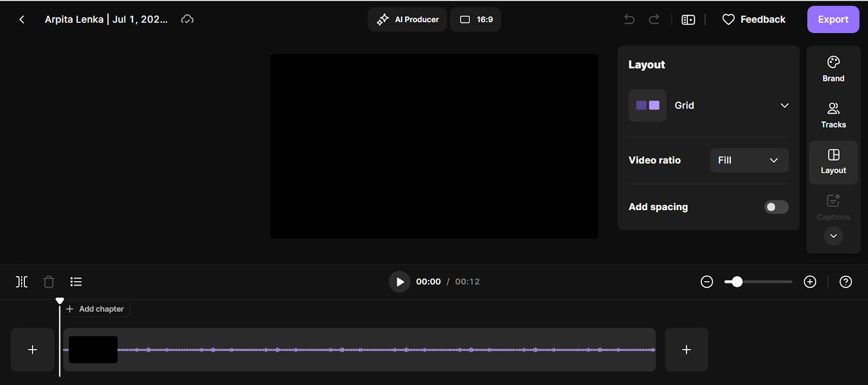Open the Captions tab
The image size is (868, 385).
tap(833, 208)
